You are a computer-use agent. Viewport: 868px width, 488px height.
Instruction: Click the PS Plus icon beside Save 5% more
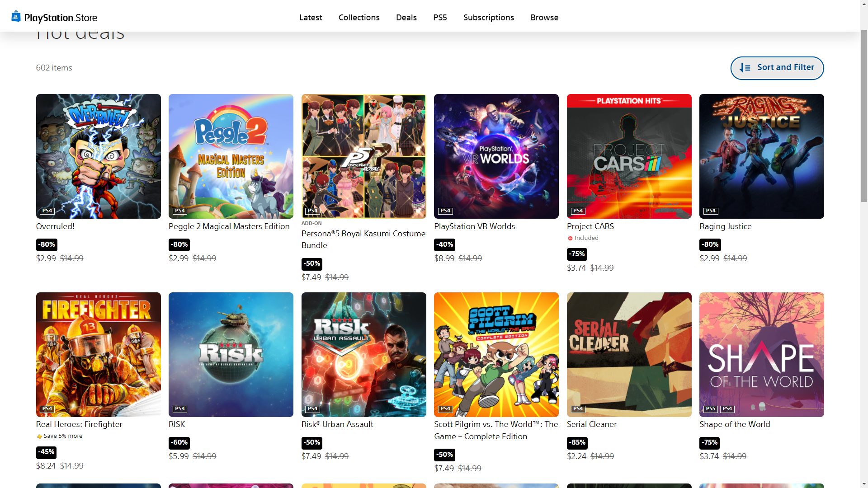point(39,436)
